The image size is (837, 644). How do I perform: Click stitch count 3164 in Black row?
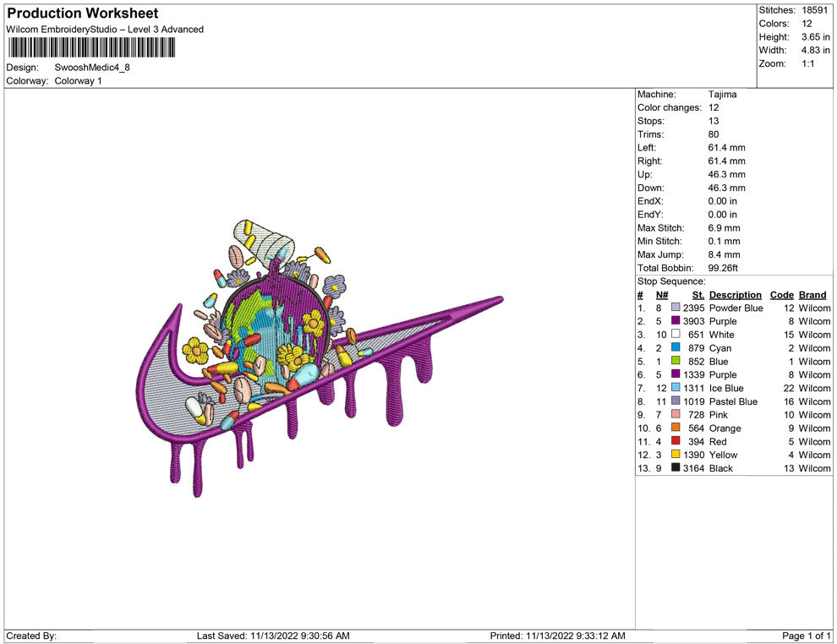point(693,468)
